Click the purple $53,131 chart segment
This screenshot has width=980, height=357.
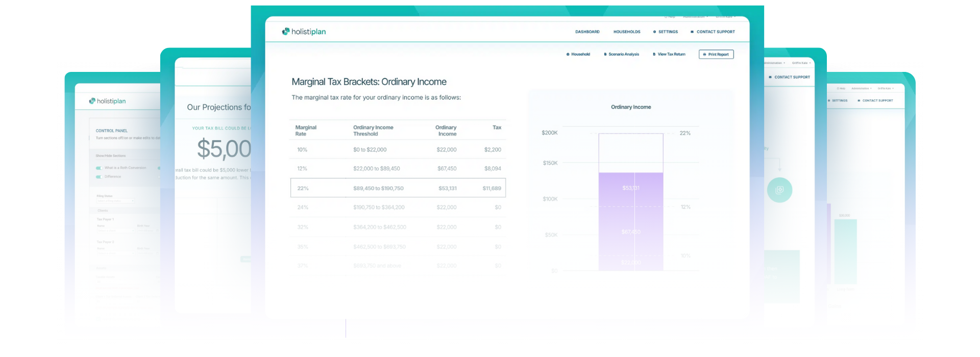(630, 189)
